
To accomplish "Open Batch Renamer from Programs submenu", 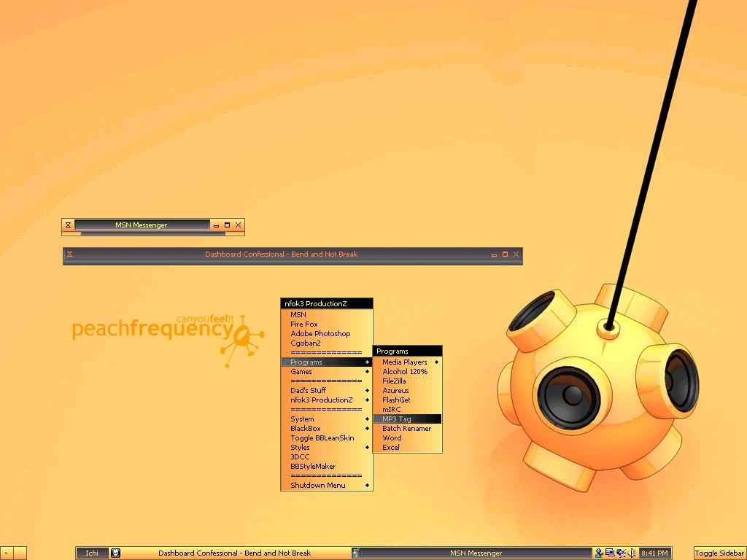I will point(407,429).
